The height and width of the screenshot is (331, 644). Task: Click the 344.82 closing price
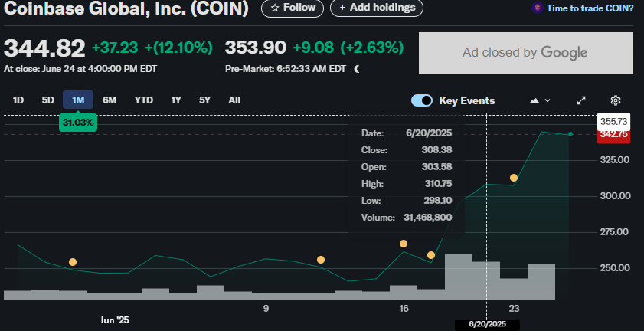point(44,48)
